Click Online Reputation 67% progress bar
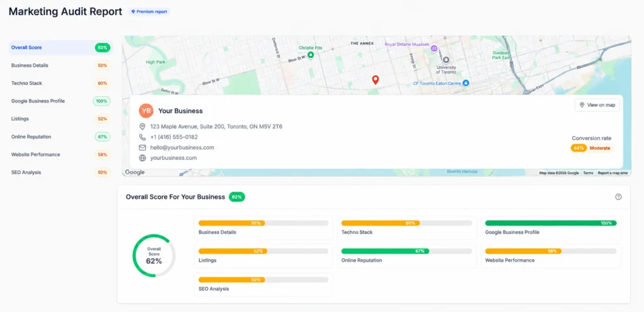 tap(407, 251)
